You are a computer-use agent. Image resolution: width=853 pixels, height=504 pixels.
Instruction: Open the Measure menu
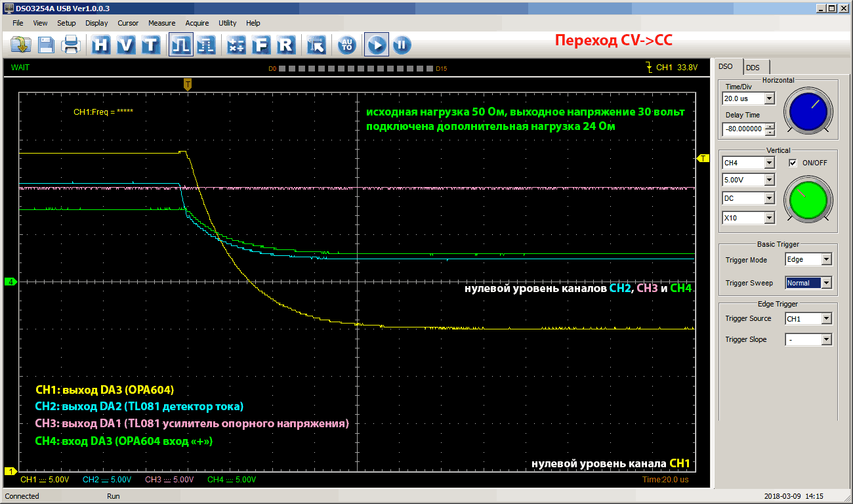click(161, 23)
